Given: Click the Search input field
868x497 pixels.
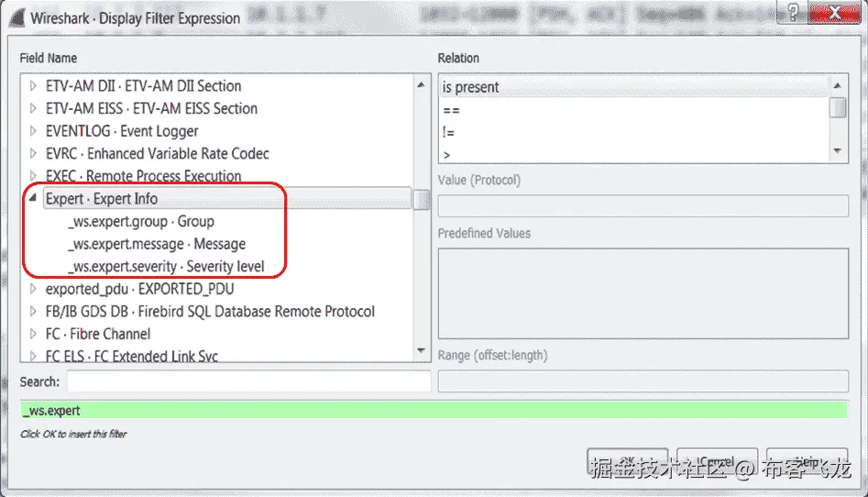Looking at the screenshot, I should pos(248,381).
